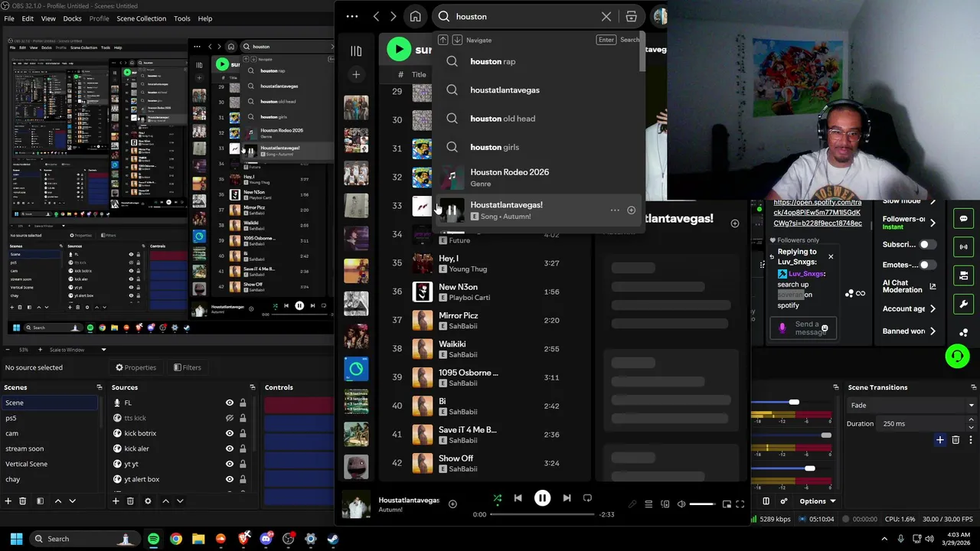Add now-playing Houstatlantavegas to Liked Songs
The height and width of the screenshot is (551, 980).
452,504
